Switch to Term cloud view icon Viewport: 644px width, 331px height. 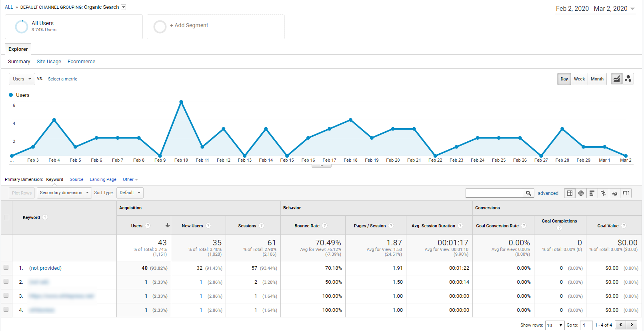[615, 193]
